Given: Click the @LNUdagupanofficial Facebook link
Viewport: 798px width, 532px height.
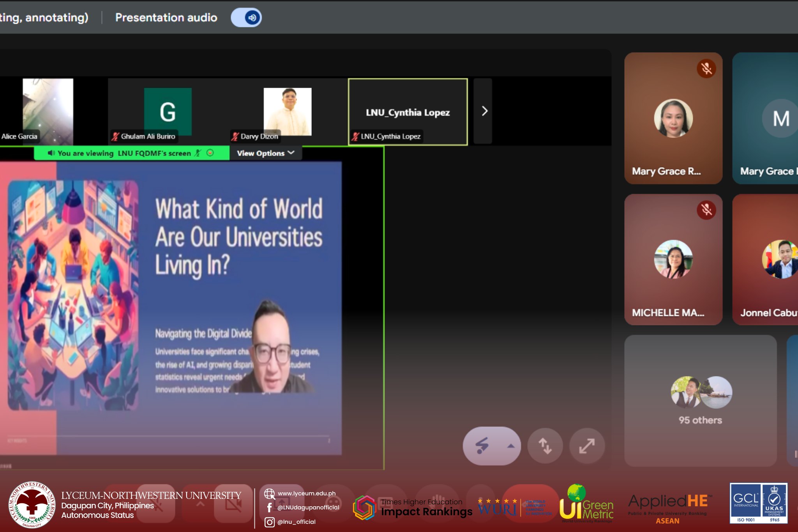Looking at the screenshot, I should 308,507.
